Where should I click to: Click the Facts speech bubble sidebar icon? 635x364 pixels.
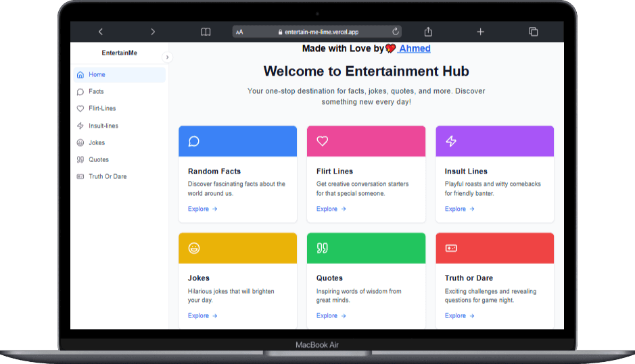[80, 92]
